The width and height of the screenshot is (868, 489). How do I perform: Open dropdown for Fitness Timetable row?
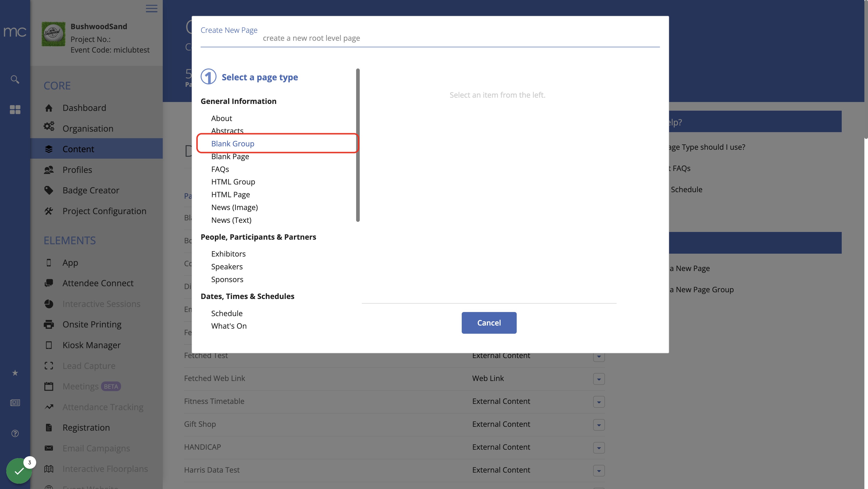point(599,402)
